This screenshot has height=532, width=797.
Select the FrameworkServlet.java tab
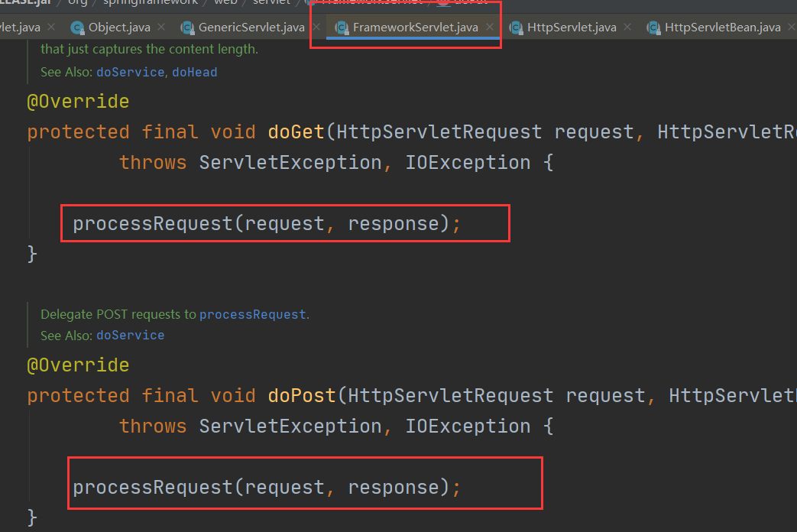(415, 28)
